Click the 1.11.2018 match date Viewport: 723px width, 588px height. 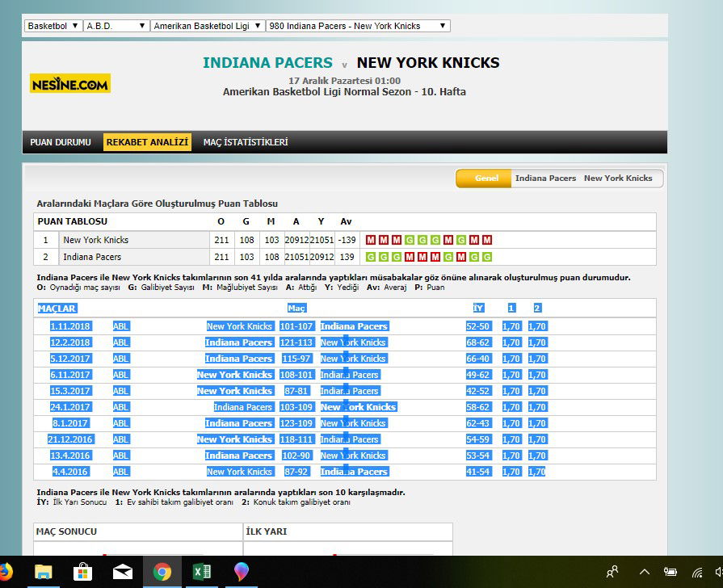click(x=70, y=326)
